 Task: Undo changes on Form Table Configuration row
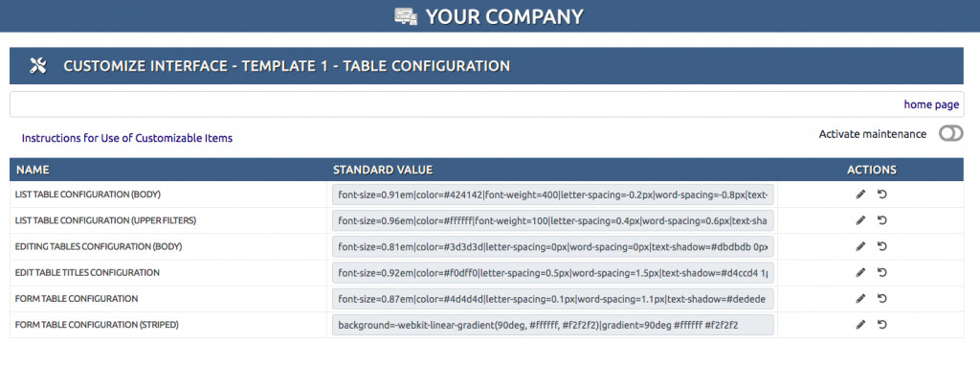tap(881, 299)
